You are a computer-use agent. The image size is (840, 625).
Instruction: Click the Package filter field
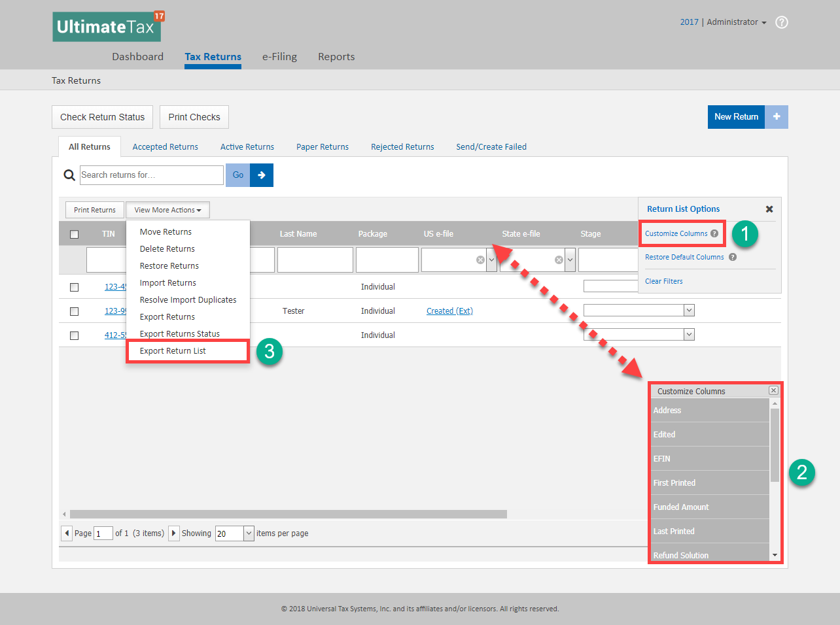pos(387,260)
